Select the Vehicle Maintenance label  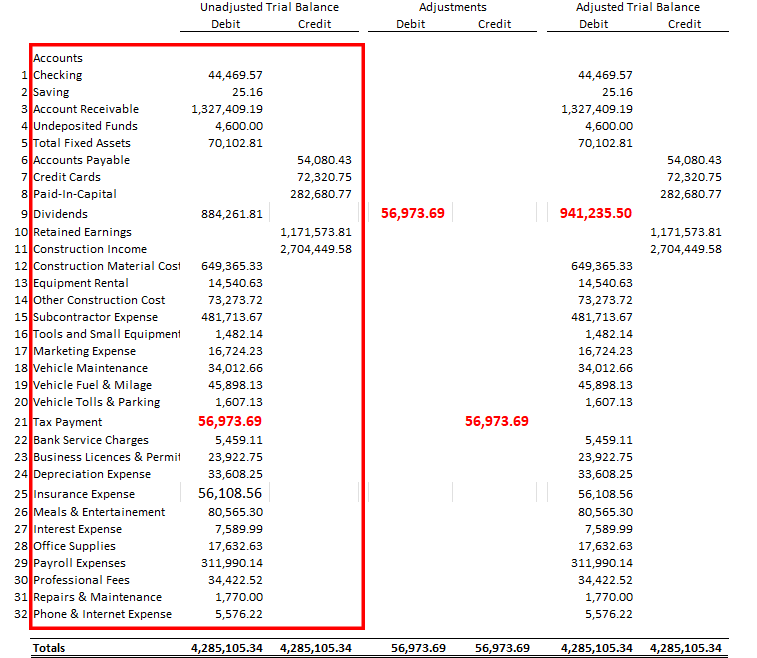[90, 368]
